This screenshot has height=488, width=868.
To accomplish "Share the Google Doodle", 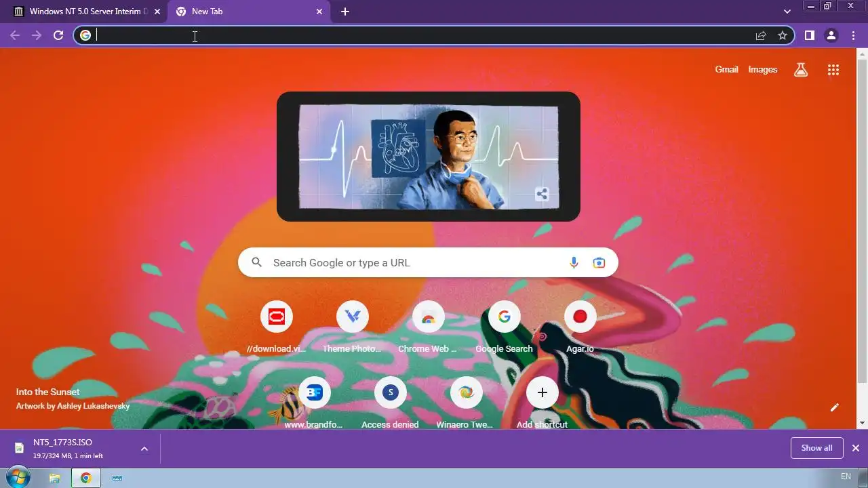I will tap(542, 195).
